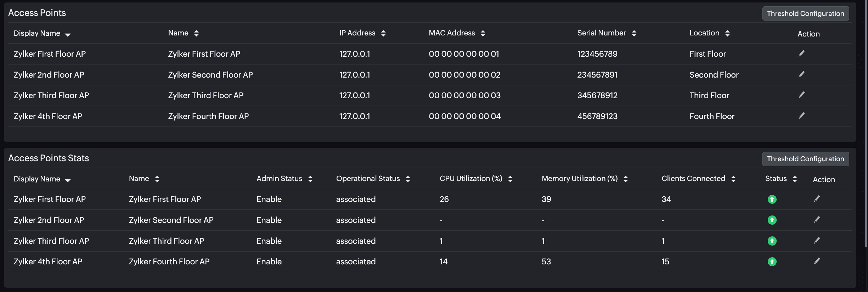Open Threshold Configuration for Access Points
Image resolution: width=868 pixels, height=292 pixels.
(805, 13)
